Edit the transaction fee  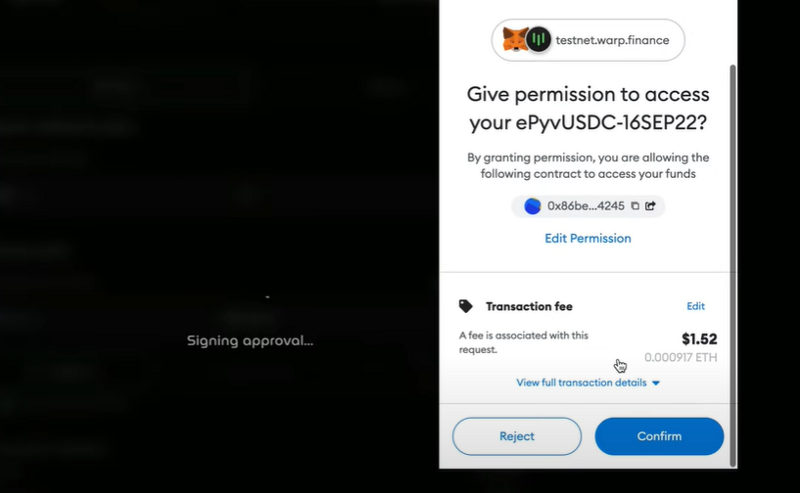click(x=695, y=306)
